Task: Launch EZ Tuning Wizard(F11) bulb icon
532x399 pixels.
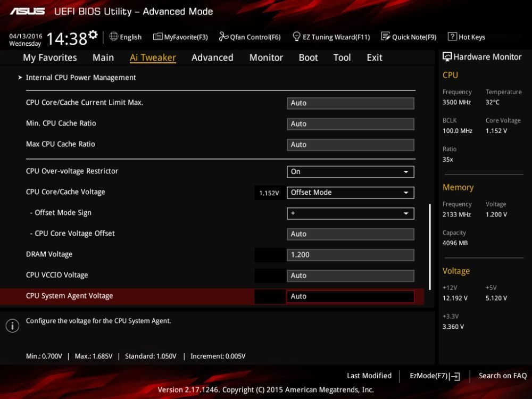Action: pos(296,36)
